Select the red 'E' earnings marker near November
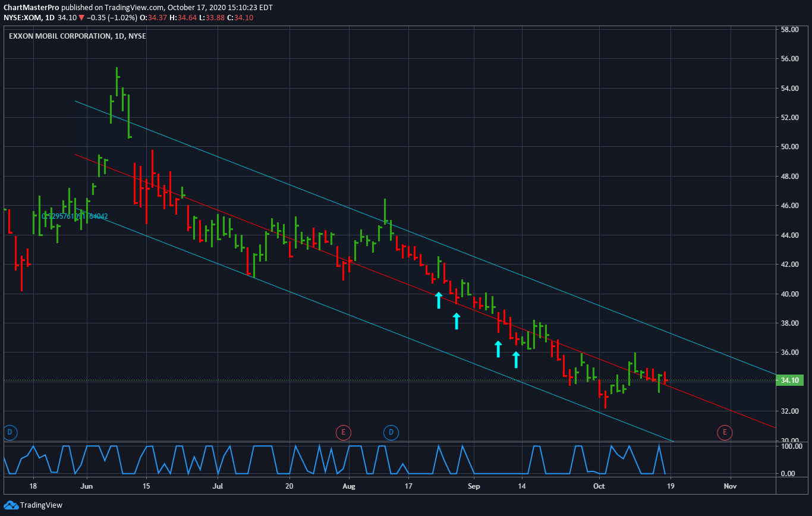Image resolution: width=812 pixels, height=516 pixels. 725,433
